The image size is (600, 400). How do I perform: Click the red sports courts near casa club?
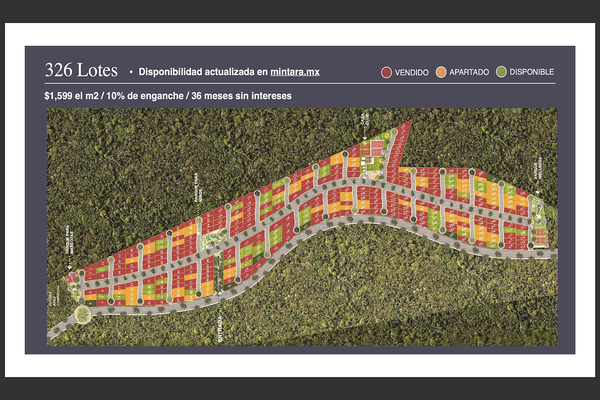tap(376, 147)
